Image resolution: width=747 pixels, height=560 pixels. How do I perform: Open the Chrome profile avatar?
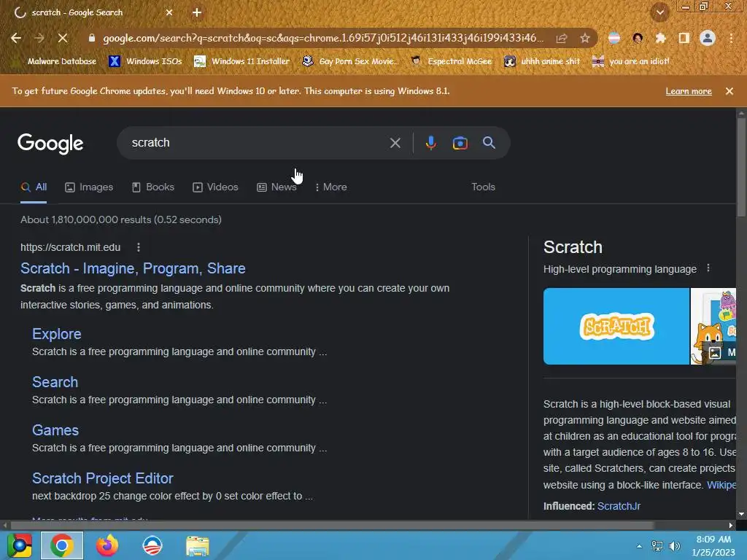[708, 38]
